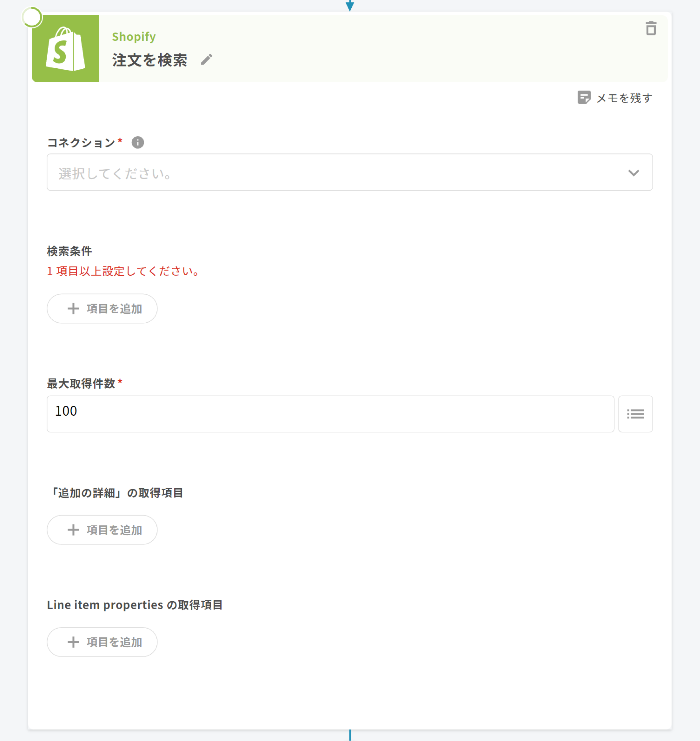Click the pencil icon to rename 注文を検索

(x=206, y=60)
